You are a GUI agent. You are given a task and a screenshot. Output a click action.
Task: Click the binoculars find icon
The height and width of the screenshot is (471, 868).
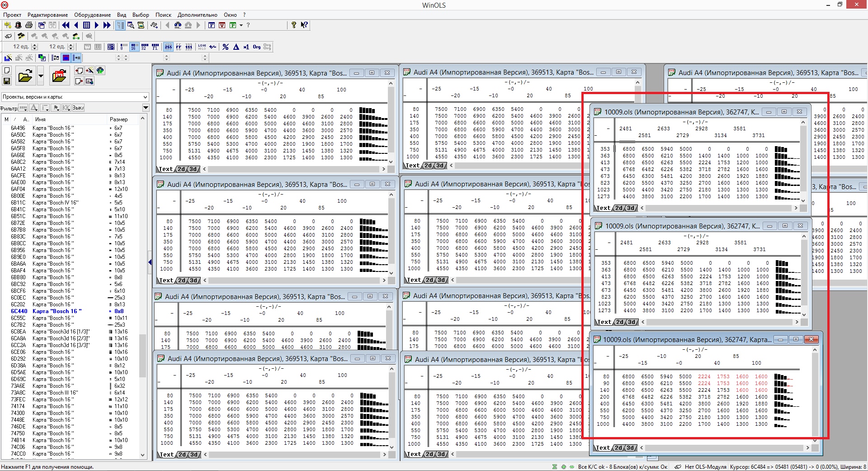[178, 25]
